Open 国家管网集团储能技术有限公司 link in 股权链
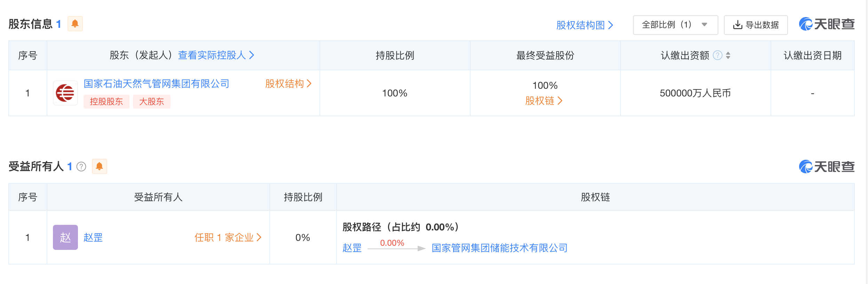 [499, 248]
